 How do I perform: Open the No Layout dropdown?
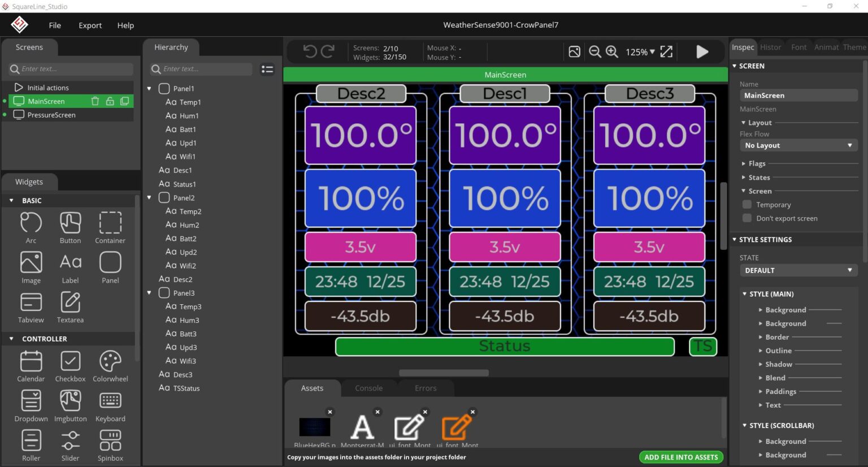pos(798,145)
